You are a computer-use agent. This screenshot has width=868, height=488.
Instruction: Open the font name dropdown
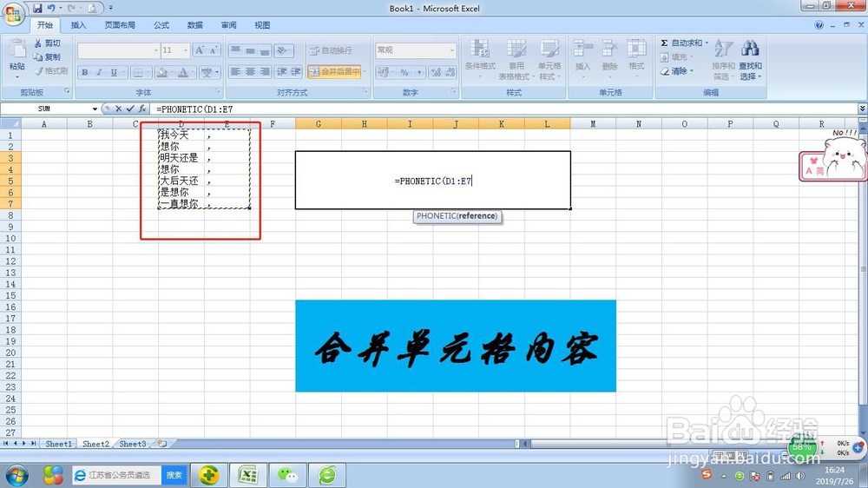[155, 50]
